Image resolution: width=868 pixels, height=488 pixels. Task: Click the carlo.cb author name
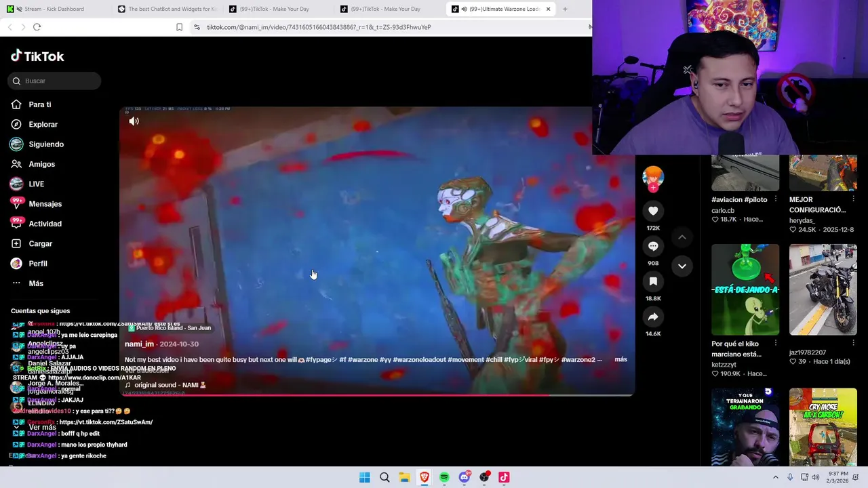tap(723, 210)
